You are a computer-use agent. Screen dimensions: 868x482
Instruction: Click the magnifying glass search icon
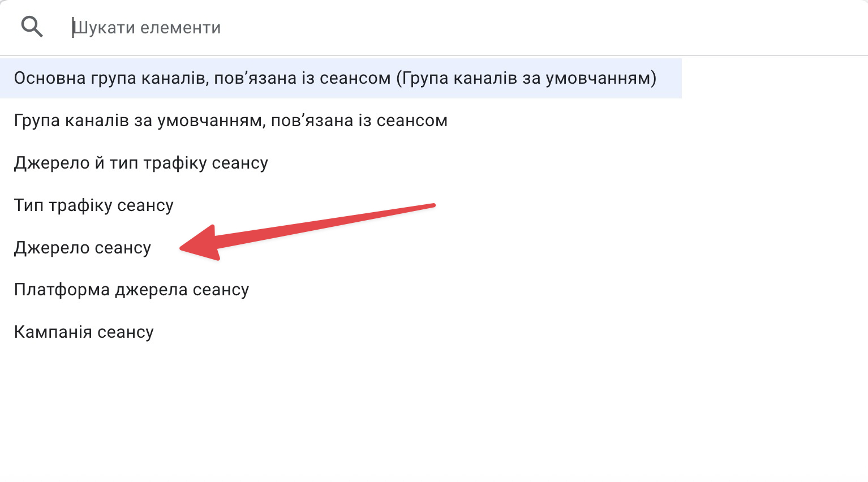coord(32,27)
